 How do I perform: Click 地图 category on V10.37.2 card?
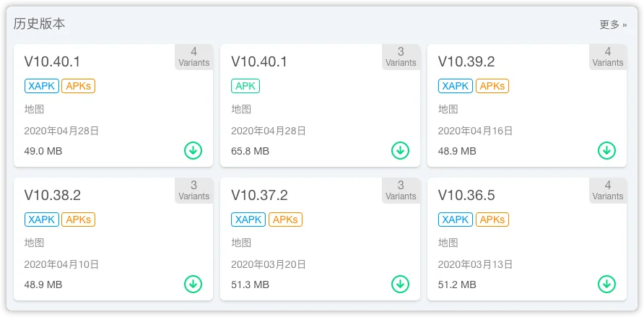tap(241, 243)
